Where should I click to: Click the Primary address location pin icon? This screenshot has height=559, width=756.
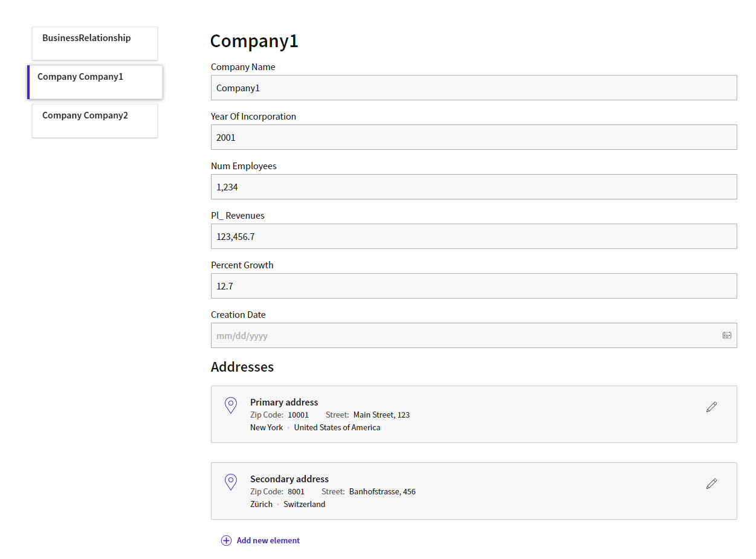click(x=230, y=405)
